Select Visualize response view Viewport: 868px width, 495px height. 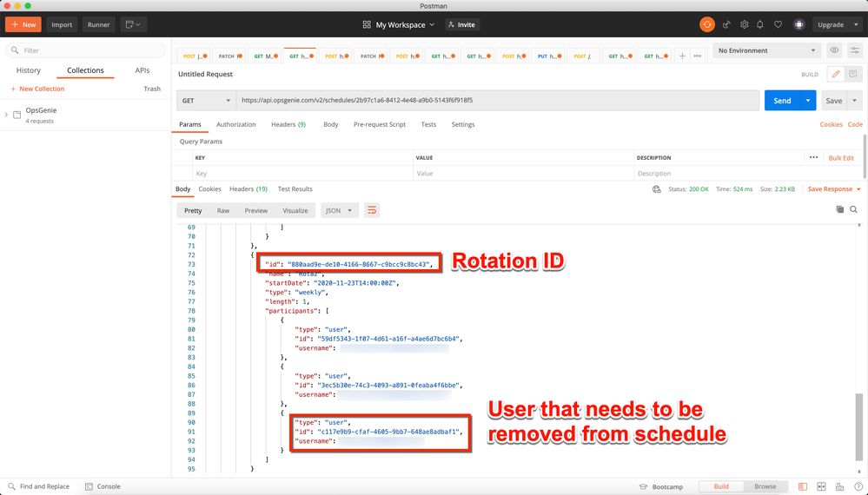[295, 211]
